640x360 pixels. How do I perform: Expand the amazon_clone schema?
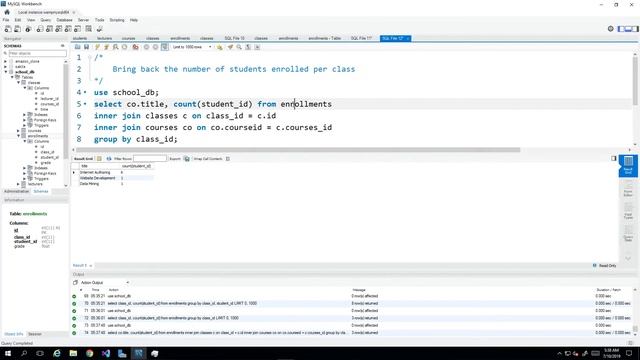pyautogui.click(x=6, y=61)
